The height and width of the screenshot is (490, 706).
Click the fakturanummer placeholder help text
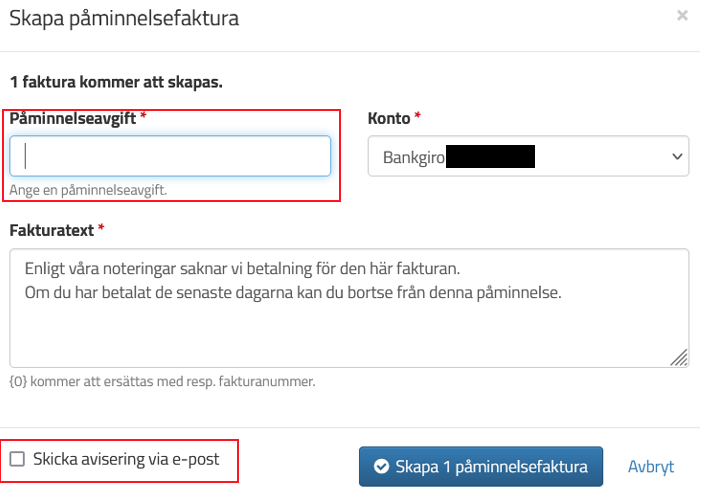click(x=162, y=381)
